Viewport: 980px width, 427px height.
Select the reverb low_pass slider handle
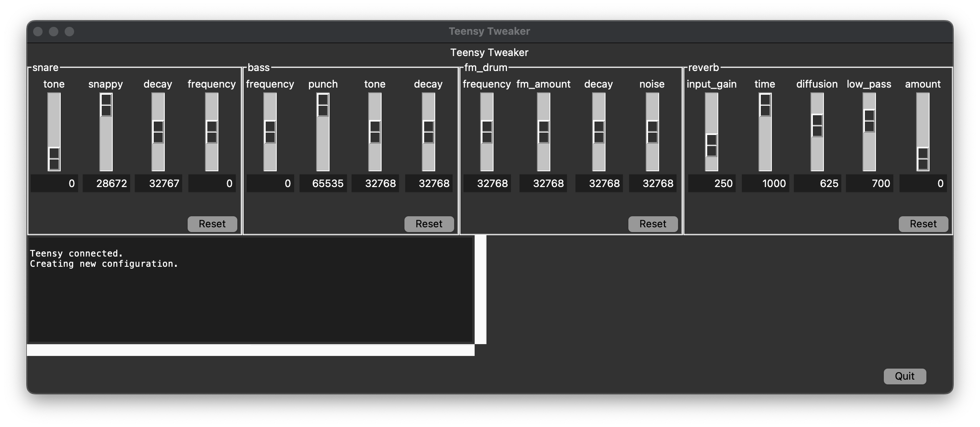coord(869,121)
